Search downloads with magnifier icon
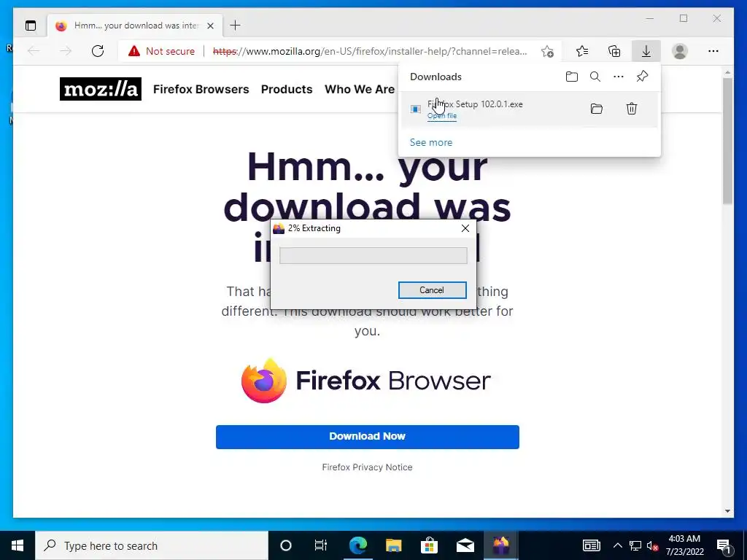The width and height of the screenshot is (747, 560). 595,77
